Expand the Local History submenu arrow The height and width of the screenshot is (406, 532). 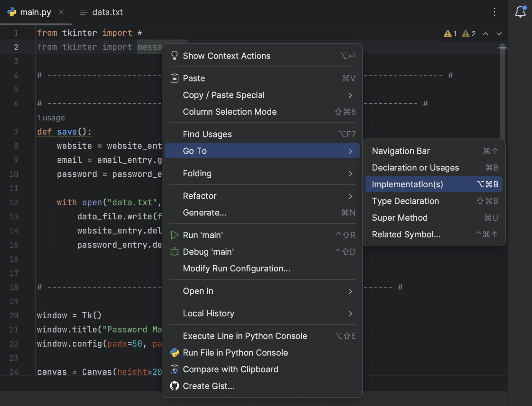pyautogui.click(x=350, y=313)
